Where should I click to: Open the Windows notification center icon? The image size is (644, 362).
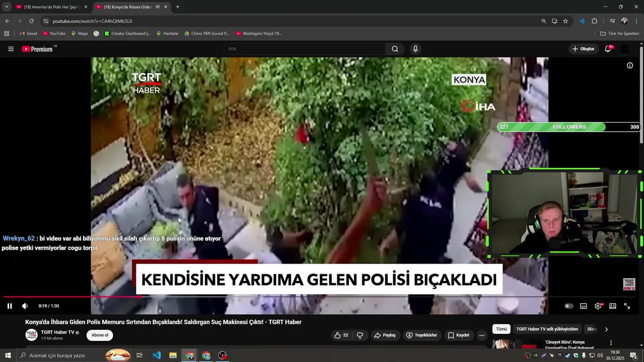click(633, 355)
